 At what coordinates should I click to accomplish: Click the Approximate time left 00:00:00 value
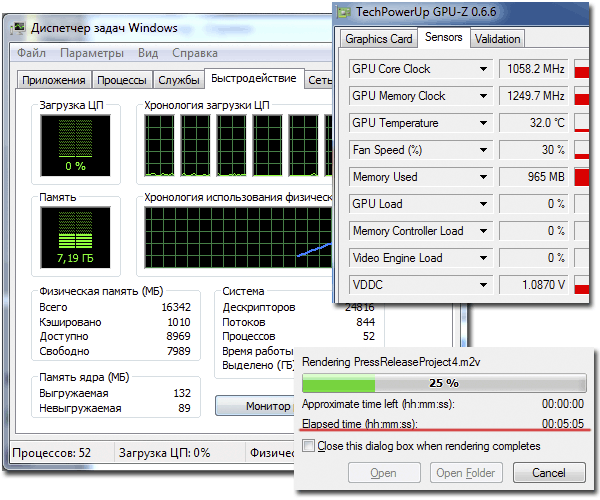click(562, 404)
